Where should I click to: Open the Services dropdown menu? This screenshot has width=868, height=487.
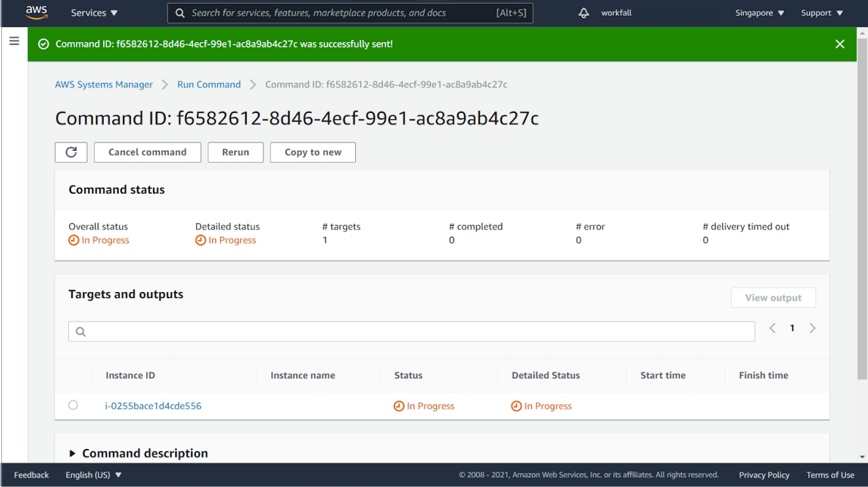[x=95, y=13]
